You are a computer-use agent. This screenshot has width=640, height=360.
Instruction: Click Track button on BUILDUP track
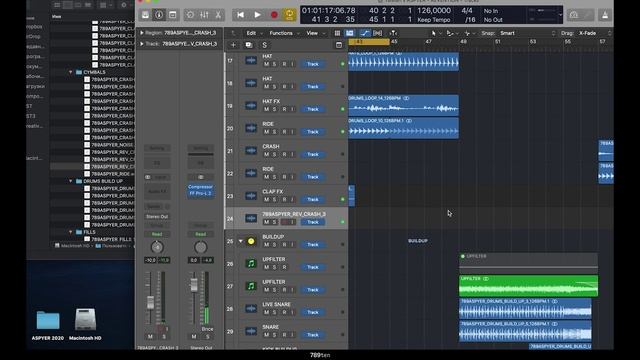(313, 245)
